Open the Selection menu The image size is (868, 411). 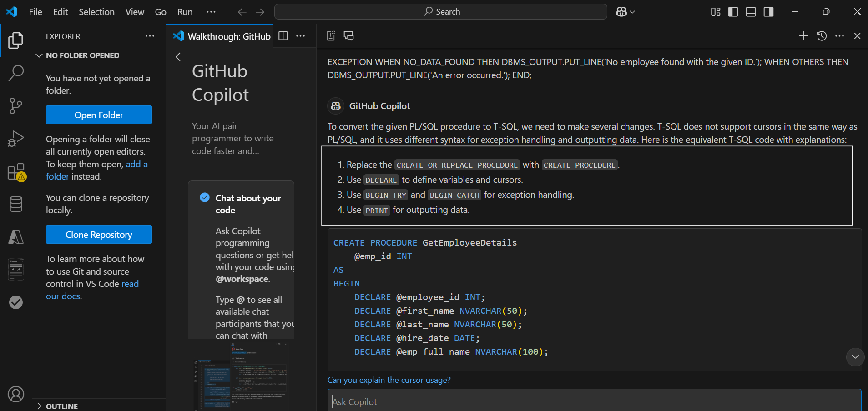[x=96, y=12]
